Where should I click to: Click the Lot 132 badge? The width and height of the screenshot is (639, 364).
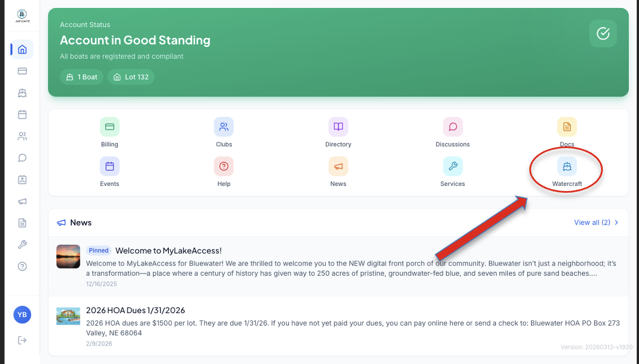pos(131,77)
